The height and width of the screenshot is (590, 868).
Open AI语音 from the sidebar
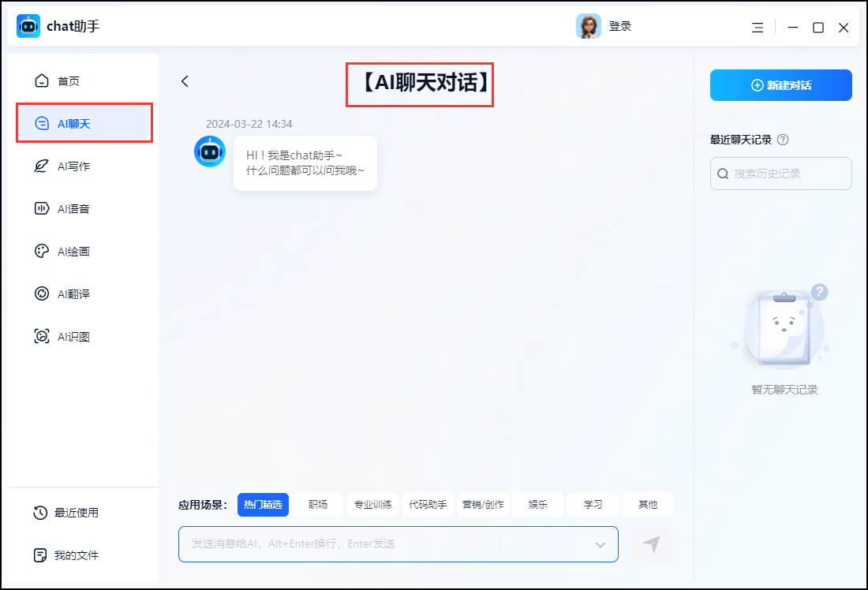pos(73,209)
